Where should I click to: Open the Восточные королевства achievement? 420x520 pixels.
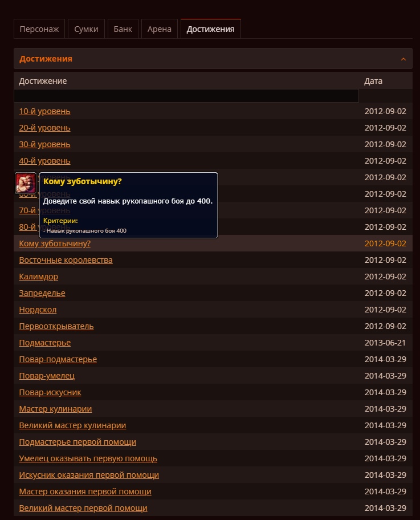pos(66,260)
